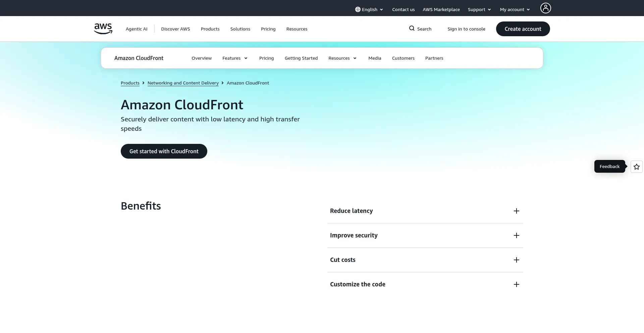
Task: Open the Getting Started tab
Action: tap(301, 58)
